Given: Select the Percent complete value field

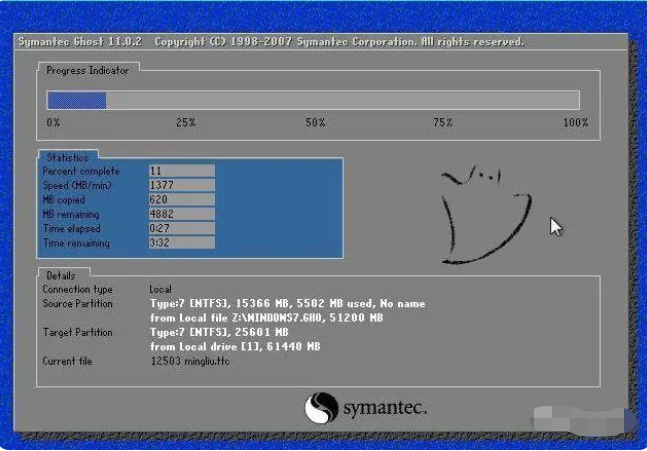Looking at the screenshot, I should point(181,171).
